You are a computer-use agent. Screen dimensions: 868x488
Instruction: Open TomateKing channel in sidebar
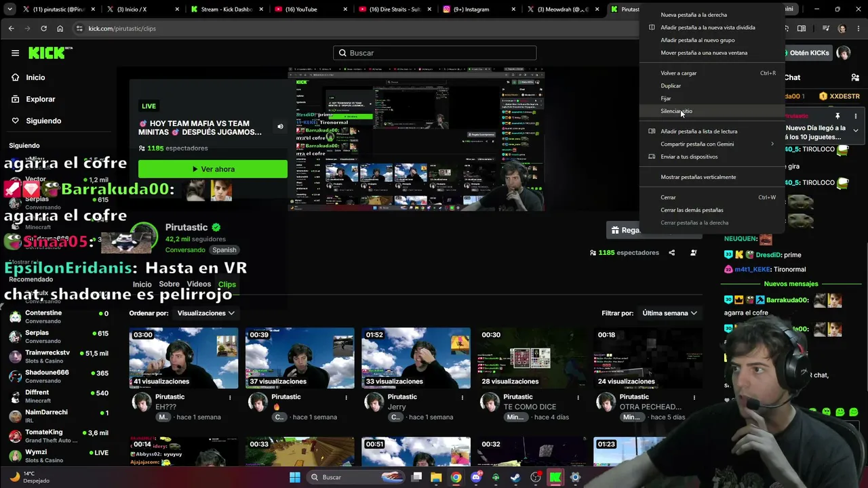coord(58,436)
